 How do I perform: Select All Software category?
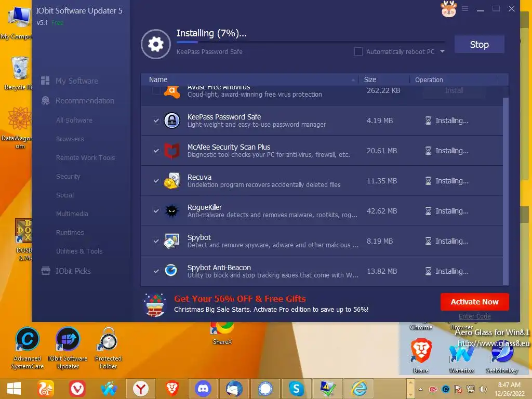pyautogui.click(x=74, y=120)
